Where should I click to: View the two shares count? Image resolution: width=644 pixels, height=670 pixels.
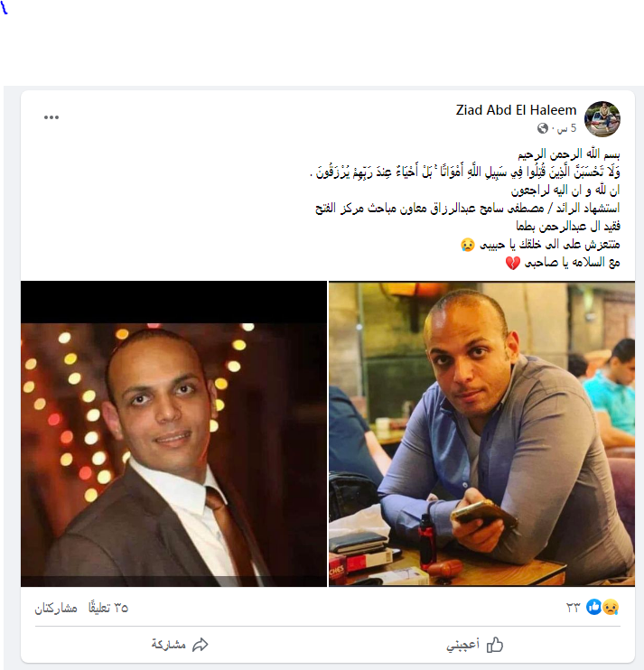(x=56, y=608)
